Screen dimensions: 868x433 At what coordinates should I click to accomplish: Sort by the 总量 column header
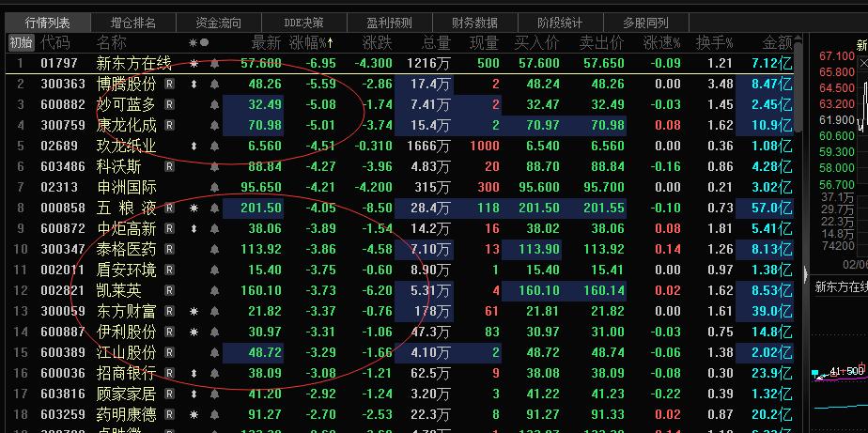[436, 42]
